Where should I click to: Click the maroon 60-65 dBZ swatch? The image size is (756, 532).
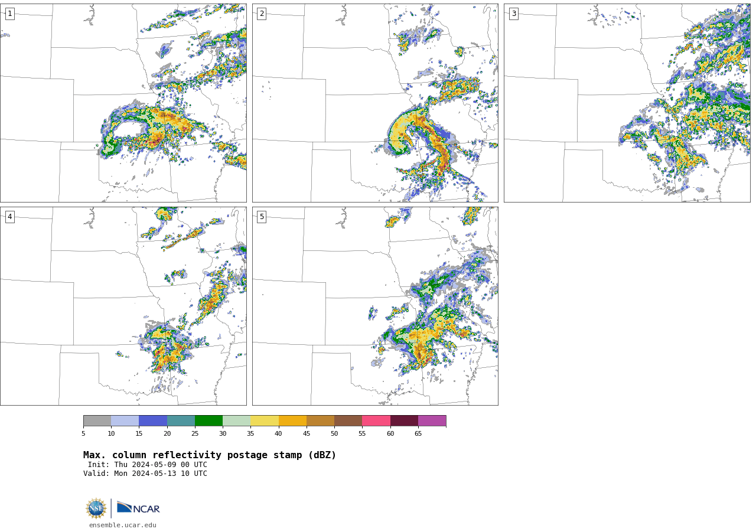[404, 421]
